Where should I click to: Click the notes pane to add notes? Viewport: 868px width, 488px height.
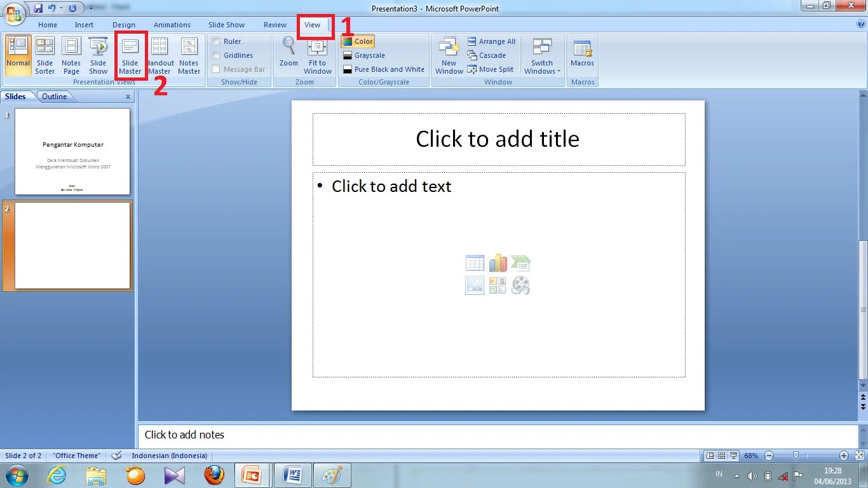(x=498, y=435)
